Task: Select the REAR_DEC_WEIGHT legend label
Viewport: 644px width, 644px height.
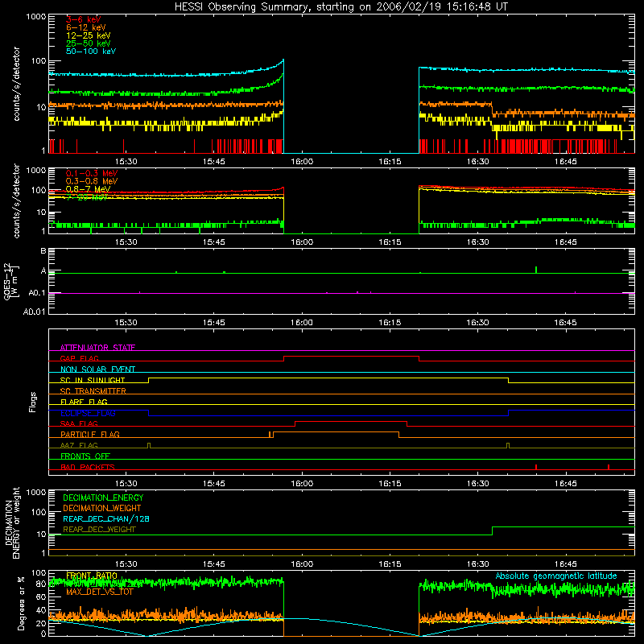Action: pyautogui.click(x=99, y=530)
